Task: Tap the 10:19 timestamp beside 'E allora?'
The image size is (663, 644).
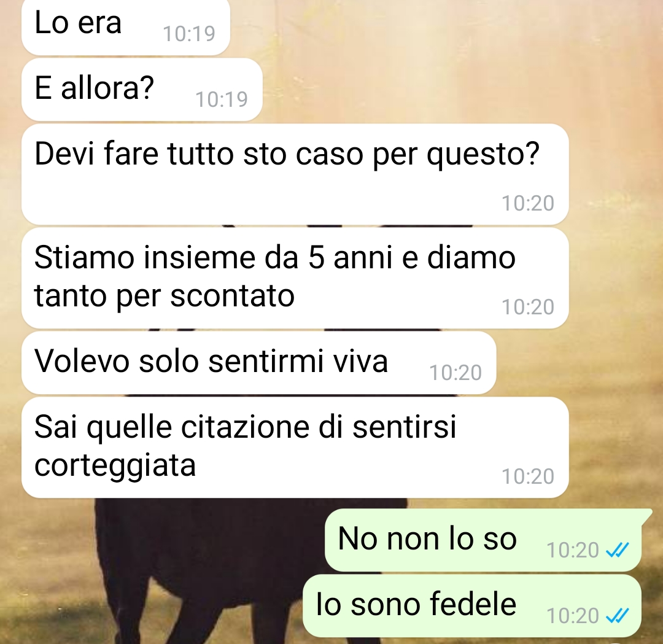Action: [x=222, y=99]
